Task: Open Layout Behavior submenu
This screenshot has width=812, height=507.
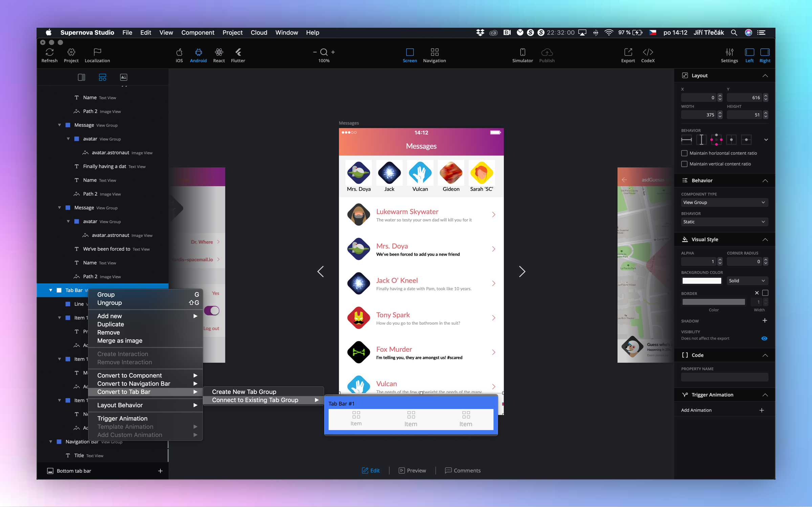Action: 146,405
